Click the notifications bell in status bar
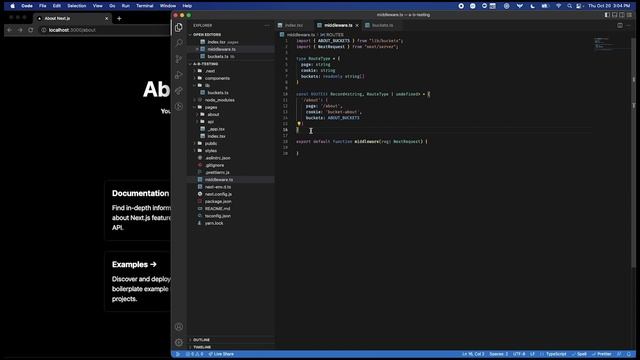This screenshot has width=640, height=360. 629,354
